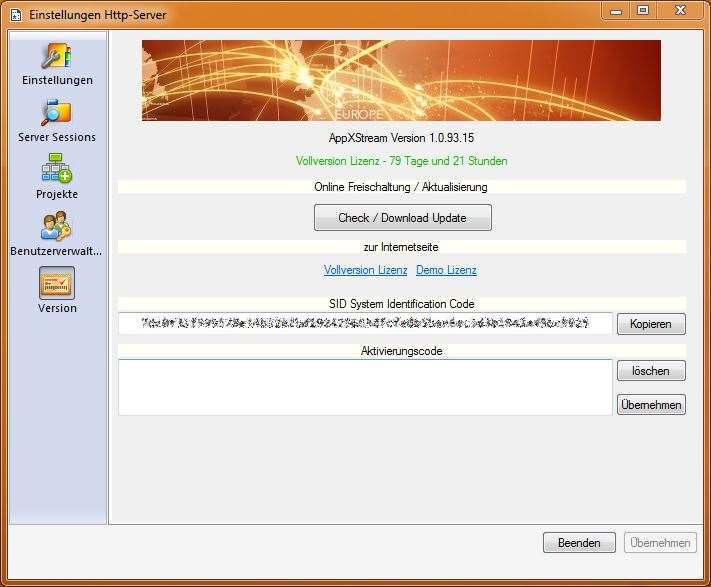Open the Vollversion Lizenz link
This screenshot has width=711, height=587.
click(x=365, y=270)
